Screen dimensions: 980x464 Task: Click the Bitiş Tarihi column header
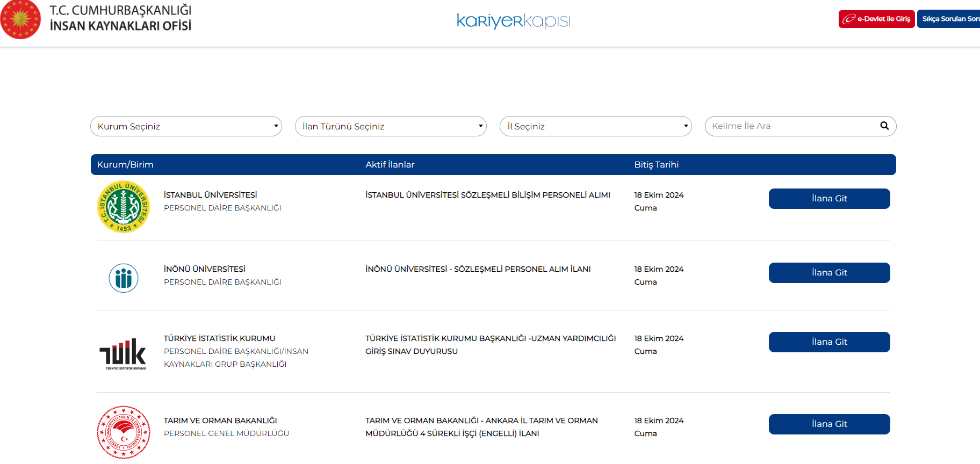coord(657,164)
